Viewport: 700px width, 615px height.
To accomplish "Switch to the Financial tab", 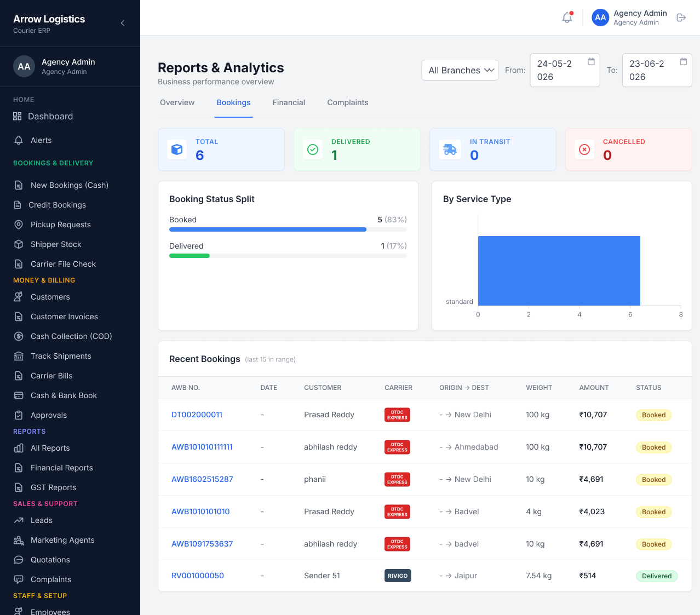I will [289, 102].
